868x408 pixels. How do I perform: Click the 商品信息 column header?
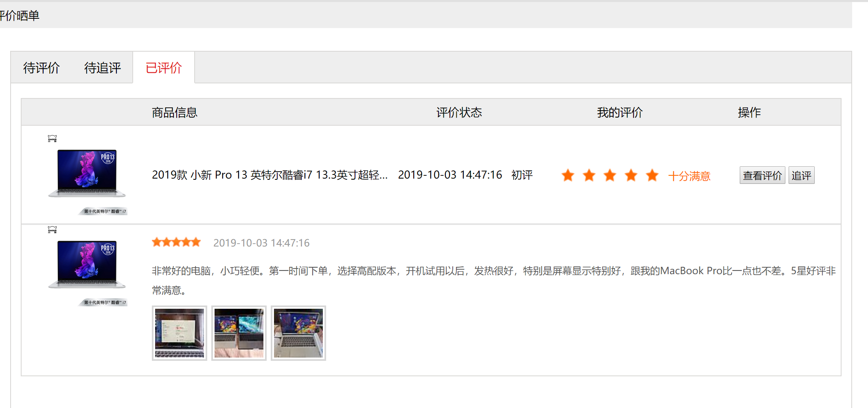pos(175,112)
